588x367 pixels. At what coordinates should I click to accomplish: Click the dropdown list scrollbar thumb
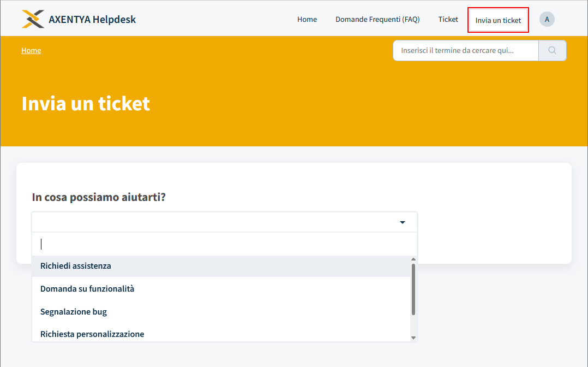click(413, 289)
